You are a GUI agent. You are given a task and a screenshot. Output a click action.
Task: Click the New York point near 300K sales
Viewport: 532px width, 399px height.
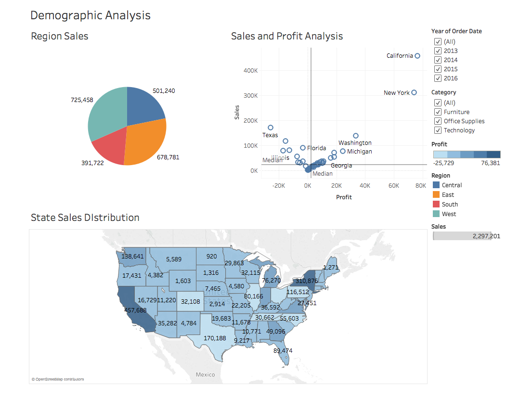tap(414, 92)
